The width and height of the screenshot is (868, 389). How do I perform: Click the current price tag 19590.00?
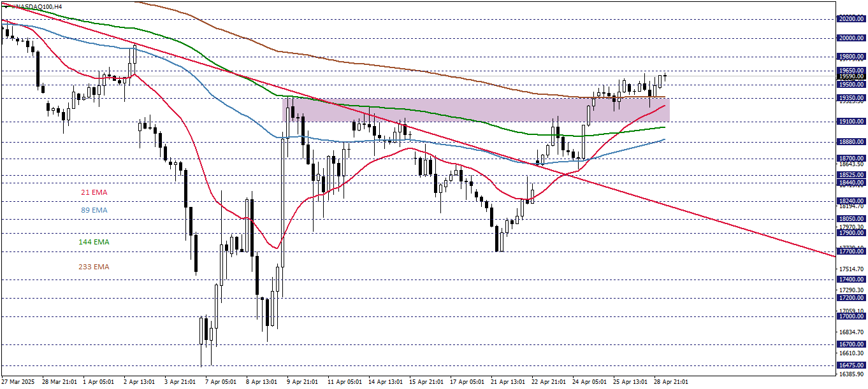click(x=852, y=76)
